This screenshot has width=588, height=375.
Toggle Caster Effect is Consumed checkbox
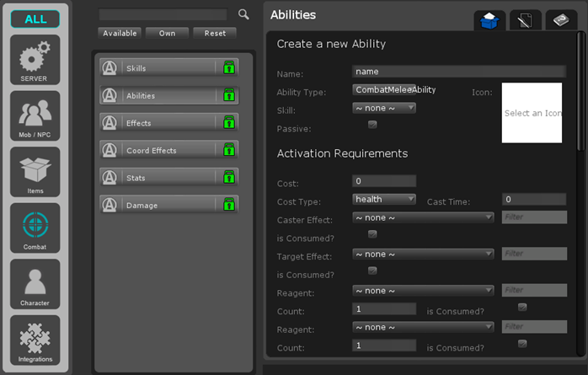(372, 234)
